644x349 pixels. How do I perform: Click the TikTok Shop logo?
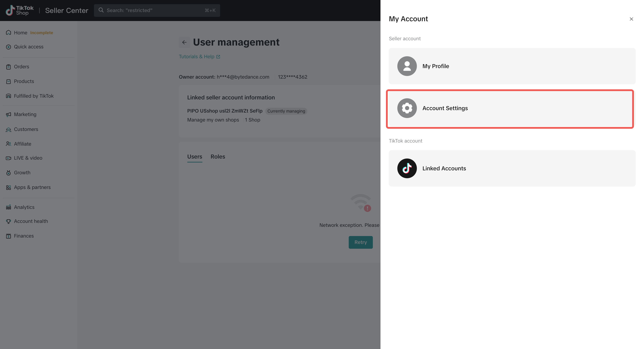click(19, 10)
